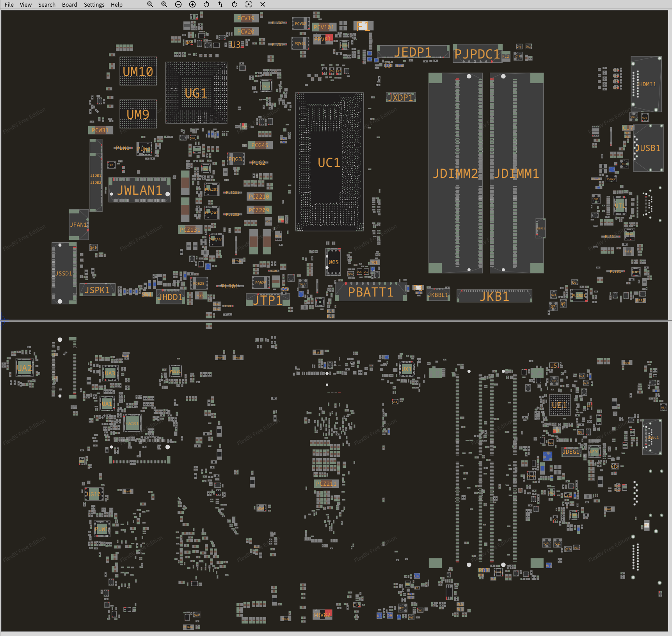672x636 pixels.
Task: Open the Settings menu
Action: coord(94,5)
